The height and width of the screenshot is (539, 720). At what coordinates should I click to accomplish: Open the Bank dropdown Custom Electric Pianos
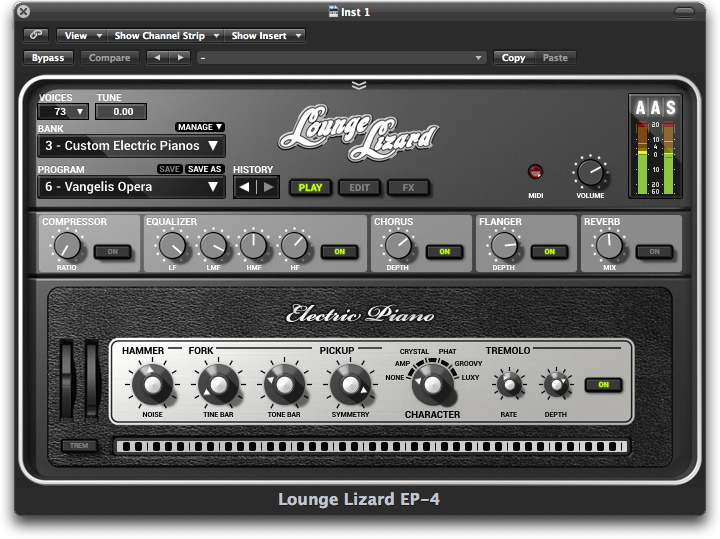pos(131,146)
